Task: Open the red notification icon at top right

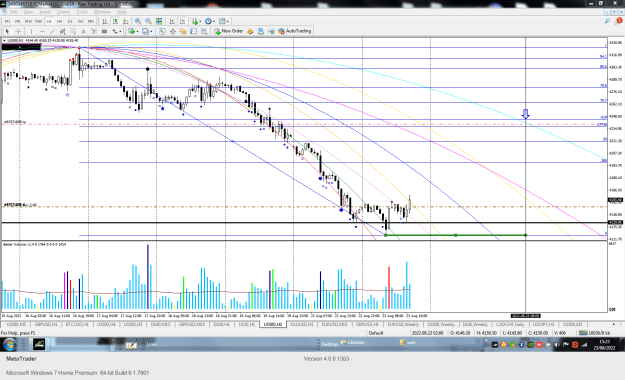Action: (x=619, y=21)
